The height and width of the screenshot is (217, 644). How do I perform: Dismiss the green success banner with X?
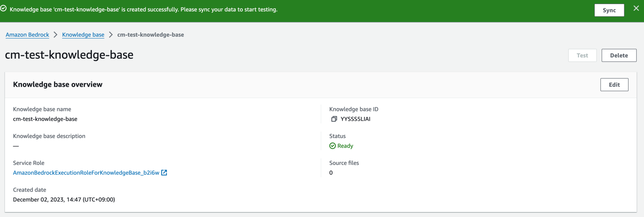click(x=636, y=8)
